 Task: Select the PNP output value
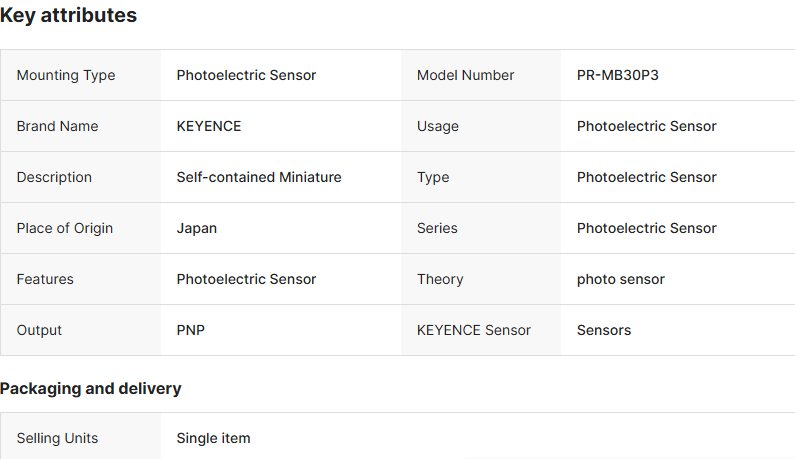[191, 330]
